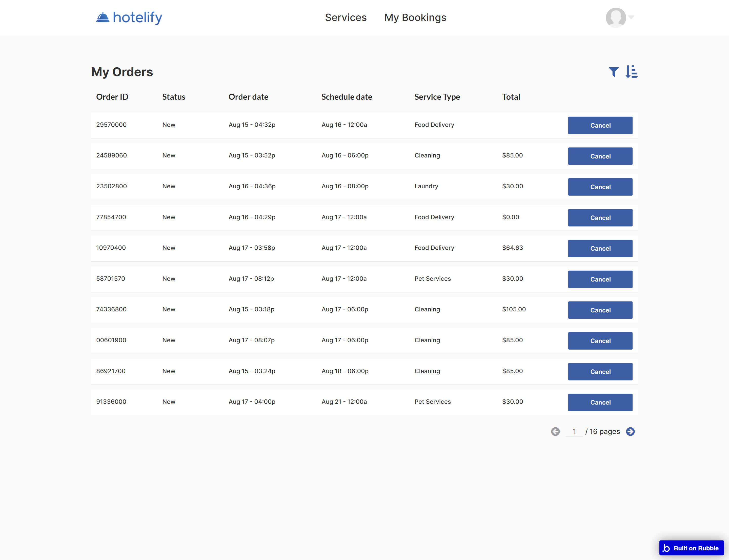
Task: Click schedule date Aug 16 - 08:00p
Action: point(345,186)
